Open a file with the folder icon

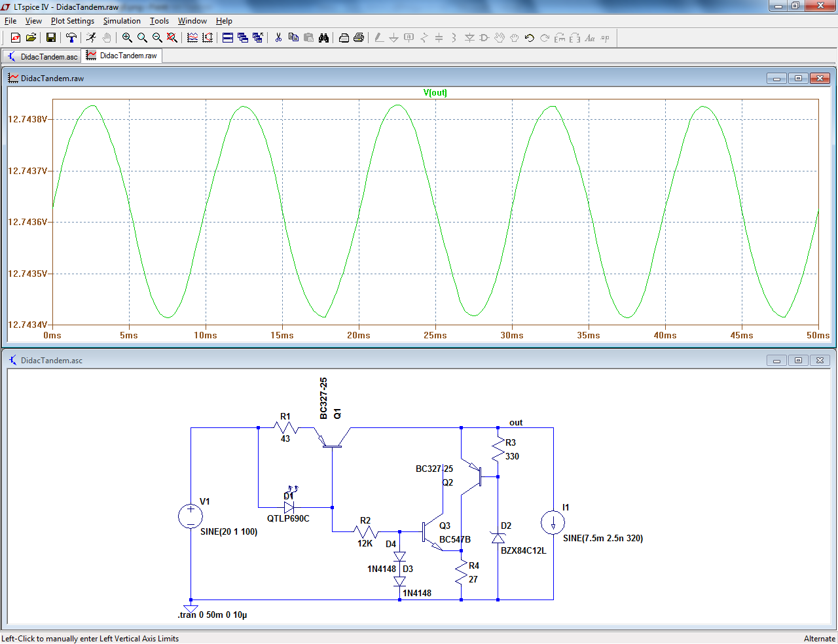31,38
